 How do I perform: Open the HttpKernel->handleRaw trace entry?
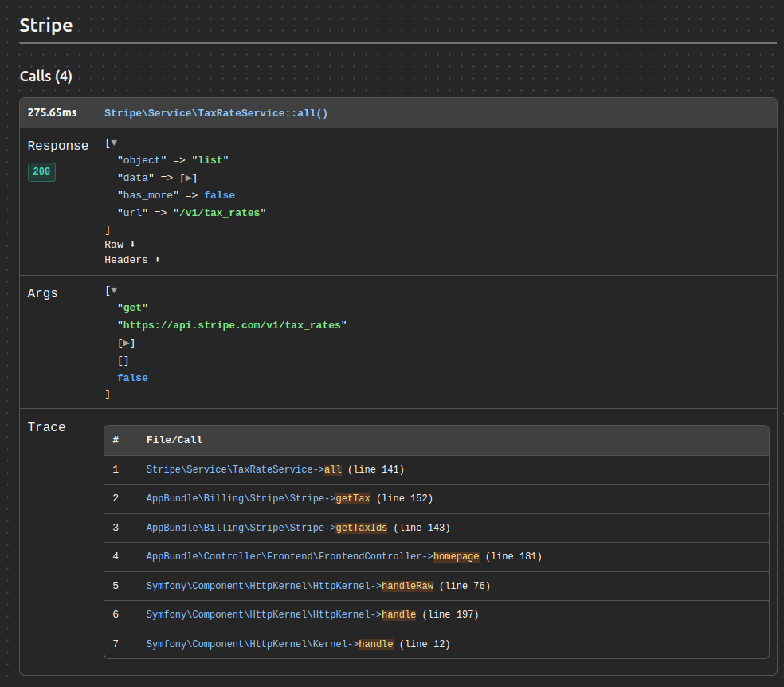tap(289, 586)
